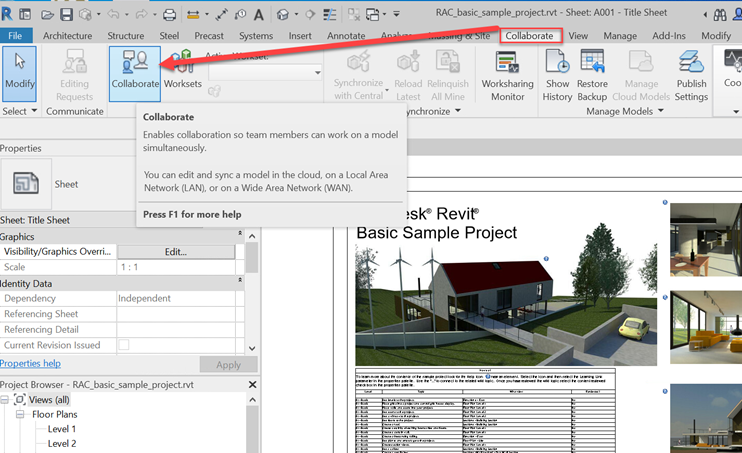Click the Project Browser scroll up arrow
This screenshot has height=453, width=742.
[x=252, y=400]
